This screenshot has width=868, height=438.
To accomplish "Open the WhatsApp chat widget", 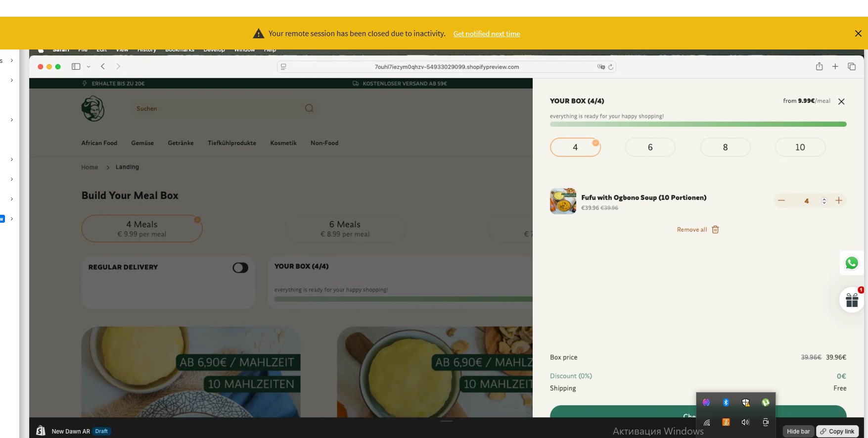I will coord(852,263).
